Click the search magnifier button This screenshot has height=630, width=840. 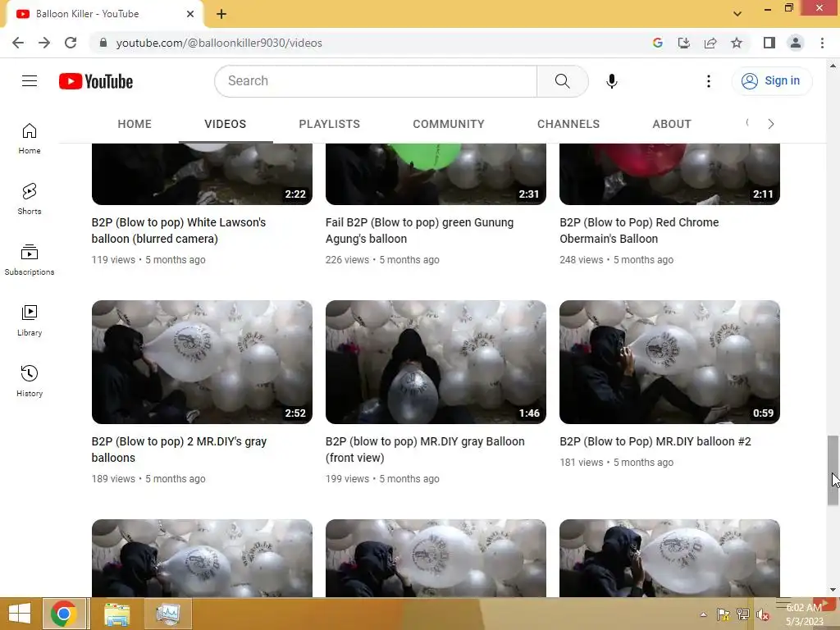point(563,81)
